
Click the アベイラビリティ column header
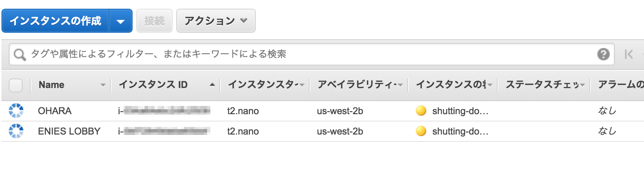click(x=355, y=85)
